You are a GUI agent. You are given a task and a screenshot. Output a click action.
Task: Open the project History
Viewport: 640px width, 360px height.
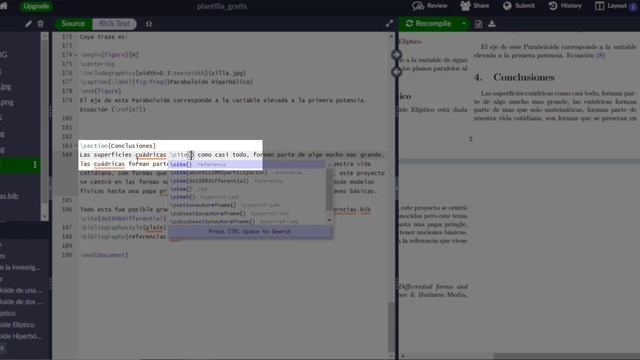[x=565, y=6]
